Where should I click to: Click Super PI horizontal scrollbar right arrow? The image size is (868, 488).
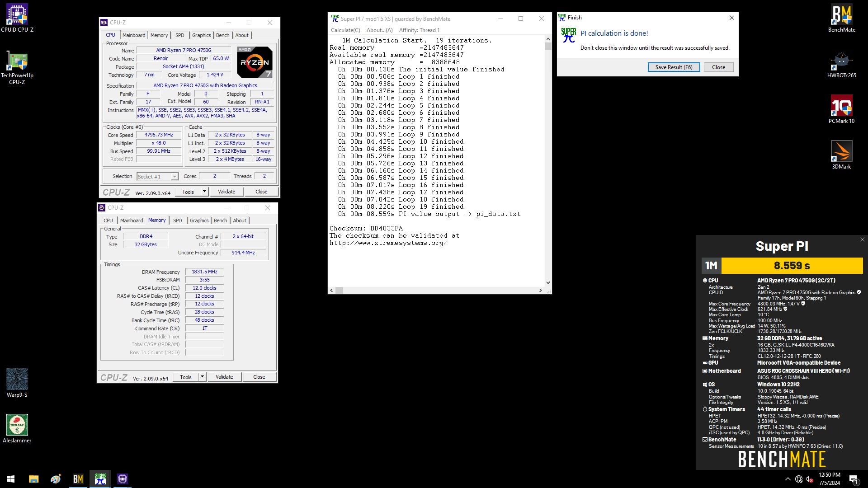tap(540, 290)
